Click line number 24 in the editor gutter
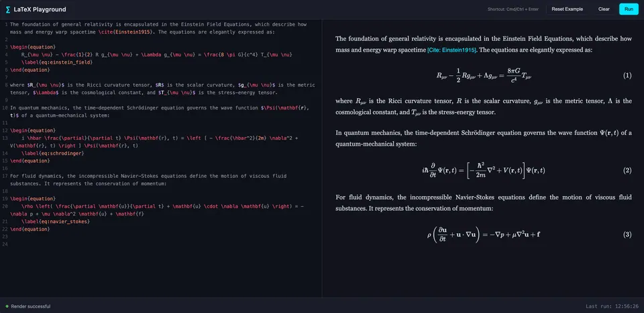The width and height of the screenshot is (644, 313). [5, 244]
